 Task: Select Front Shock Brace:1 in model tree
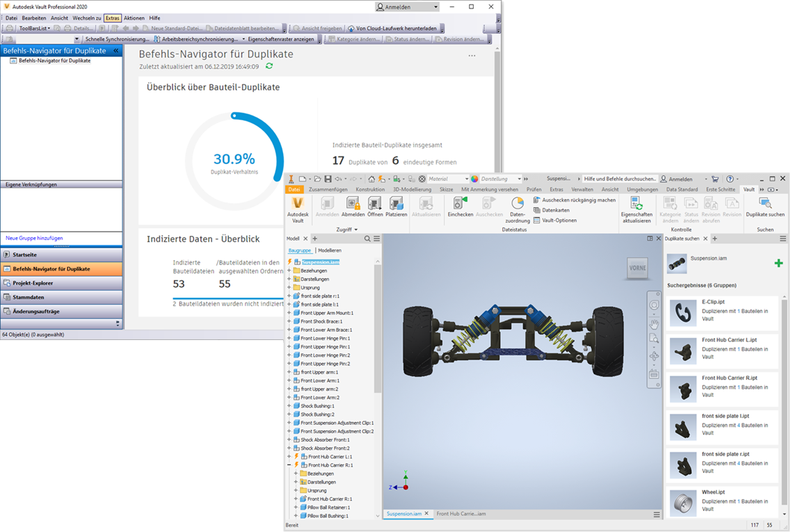coord(321,321)
